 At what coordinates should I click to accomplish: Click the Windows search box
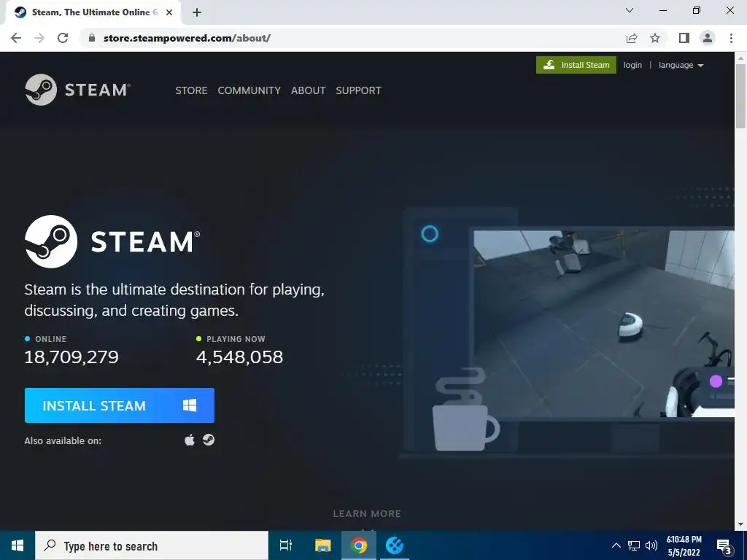tap(152, 545)
